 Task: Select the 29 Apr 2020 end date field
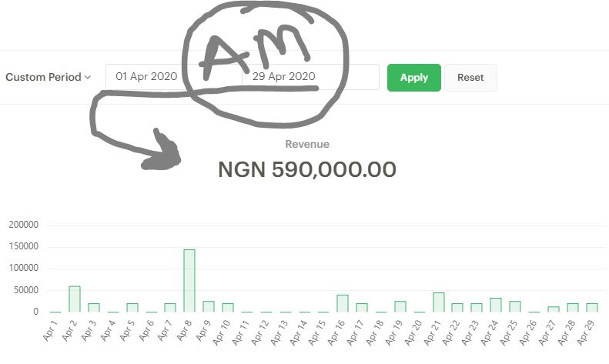pyautogui.click(x=310, y=77)
